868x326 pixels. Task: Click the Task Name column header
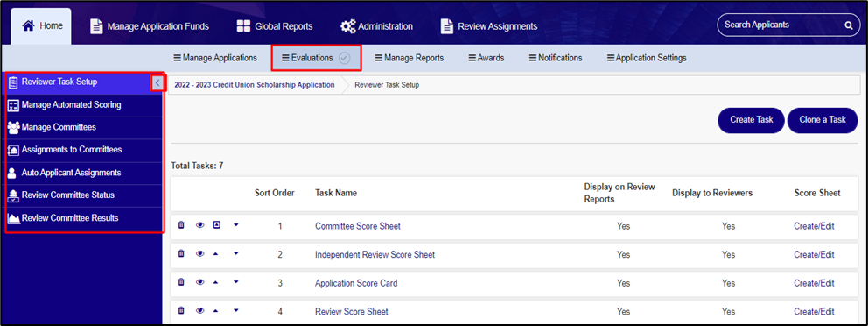coord(336,193)
